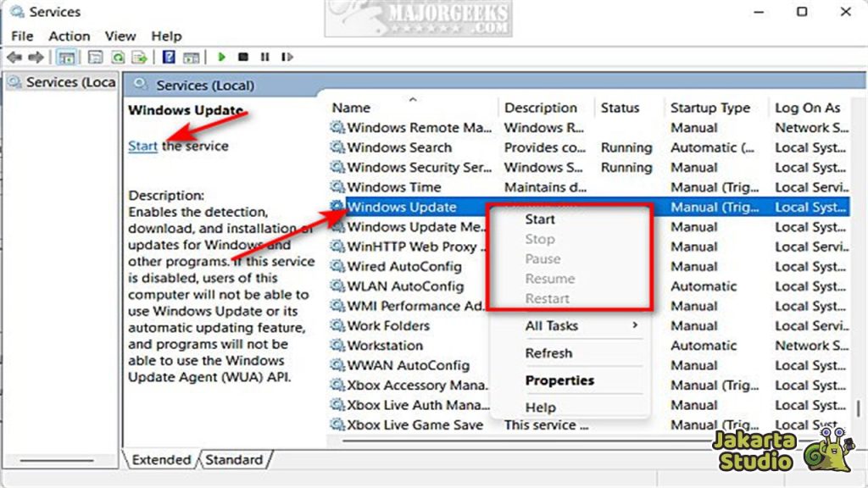
Task: Click Running status of Windows Search
Action: [626, 147]
